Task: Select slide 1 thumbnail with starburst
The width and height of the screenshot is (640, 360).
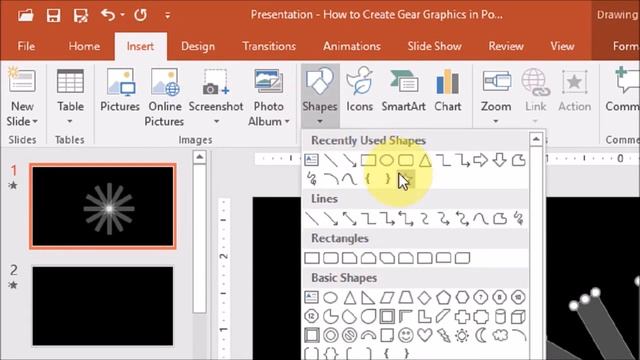Action: click(x=103, y=207)
